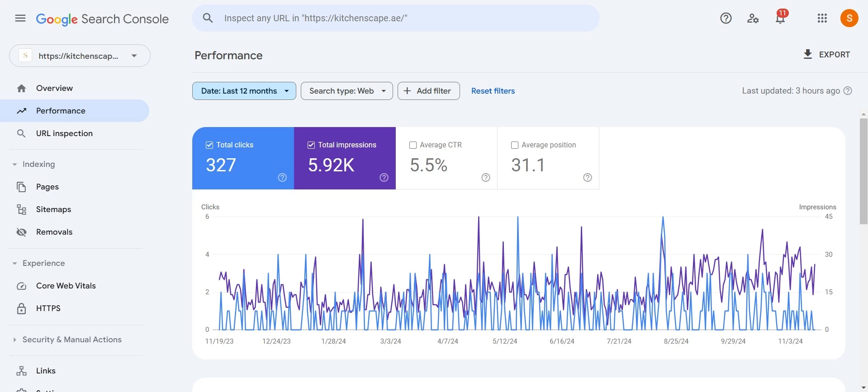Click the Performance page heading
The height and width of the screenshot is (392, 868).
coord(228,55)
